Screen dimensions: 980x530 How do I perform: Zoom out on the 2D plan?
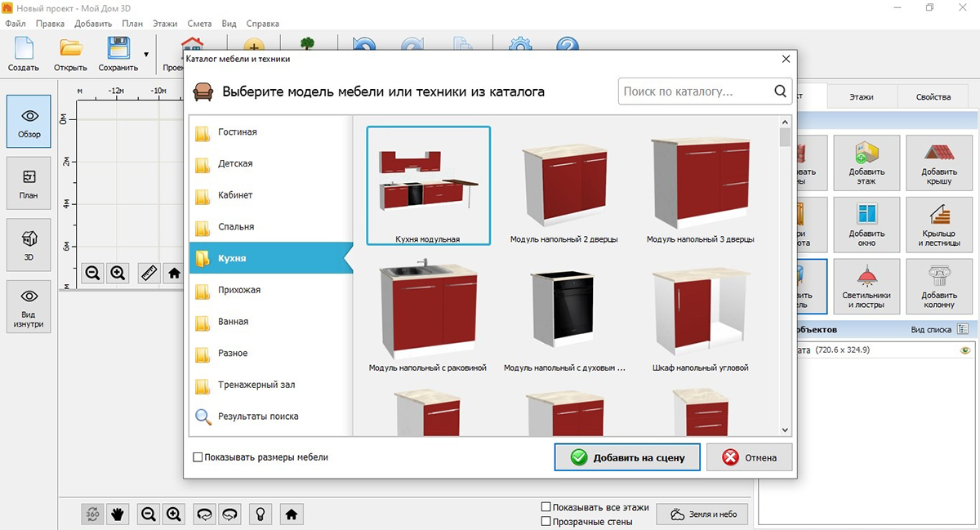(x=92, y=273)
